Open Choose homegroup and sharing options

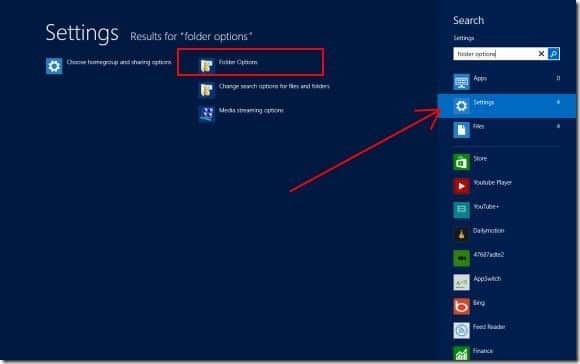(x=108, y=66)
